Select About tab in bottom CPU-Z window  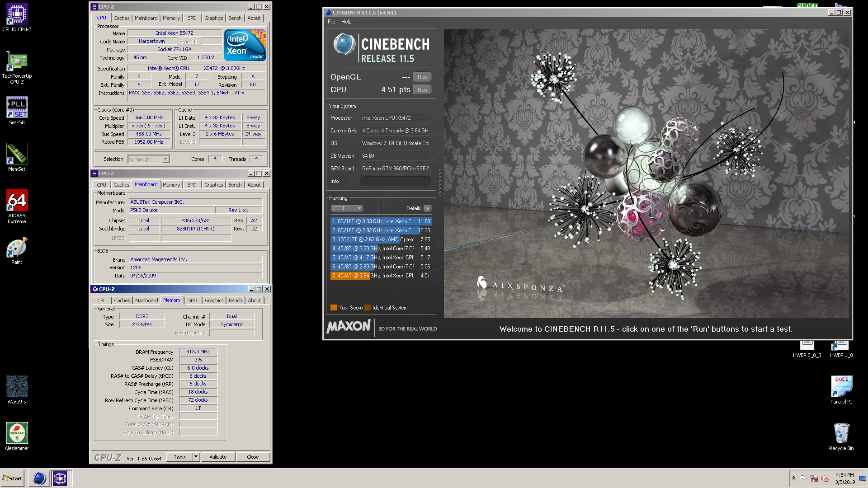point(254,300)
